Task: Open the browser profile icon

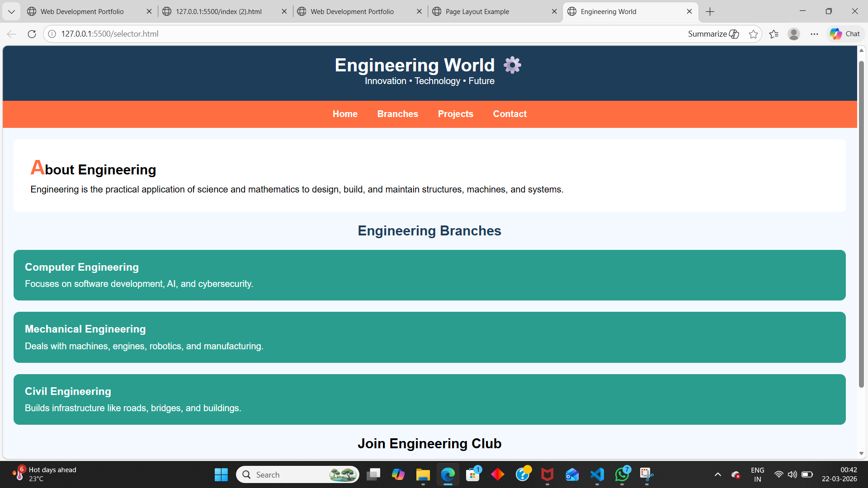Action: [x=794, y=34]
